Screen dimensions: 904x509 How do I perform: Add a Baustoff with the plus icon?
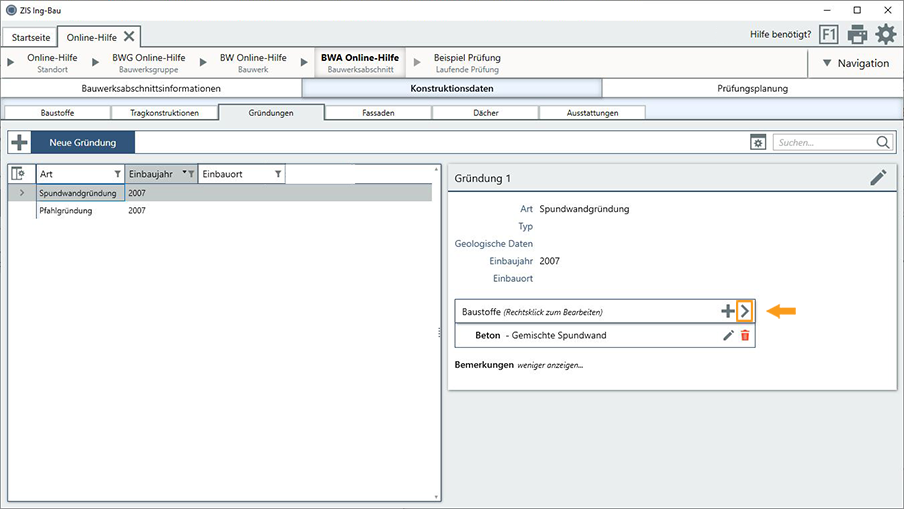coord(728,311)
